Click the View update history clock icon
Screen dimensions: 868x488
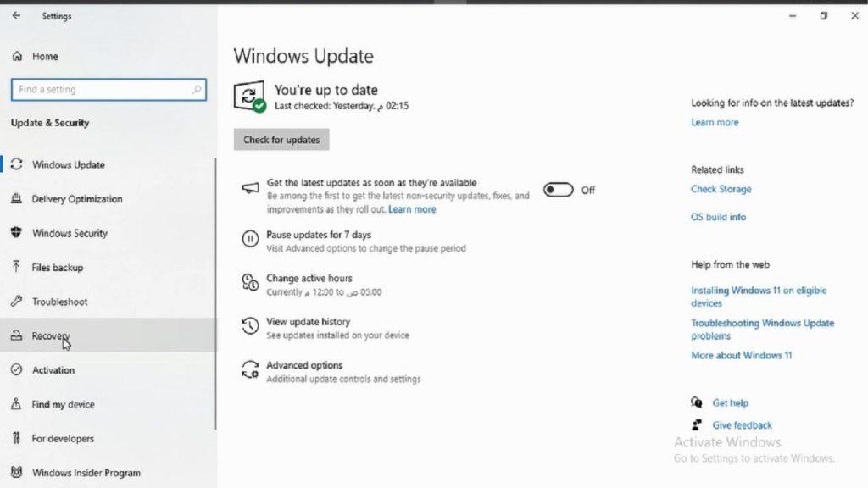(250, 327)
